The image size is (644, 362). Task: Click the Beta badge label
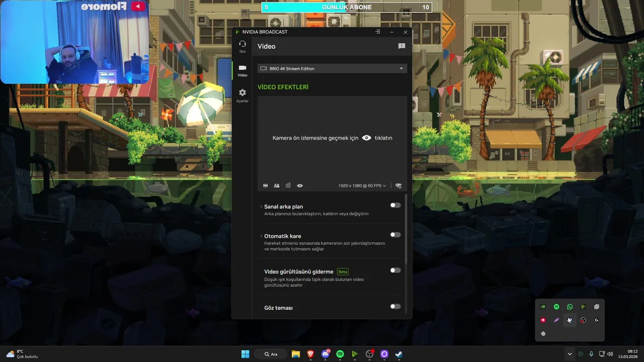tap(343, 272)
